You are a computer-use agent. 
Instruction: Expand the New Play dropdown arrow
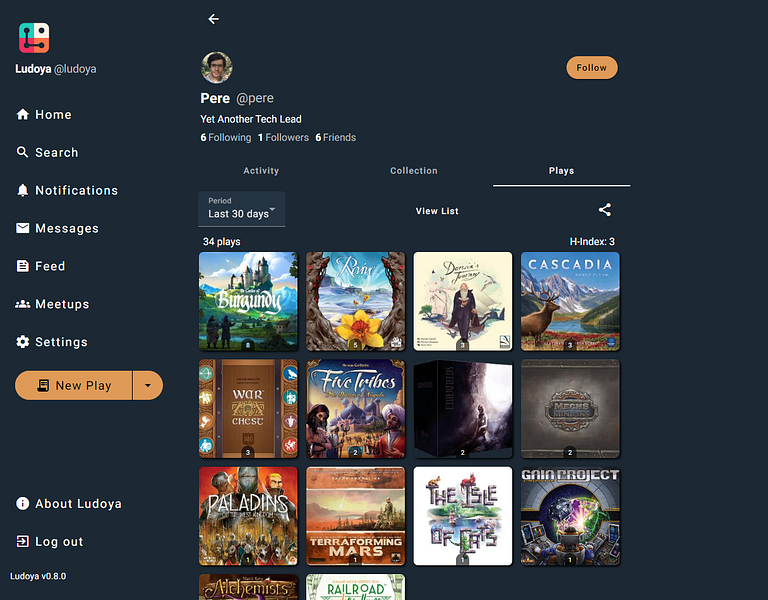click(148, 385)
